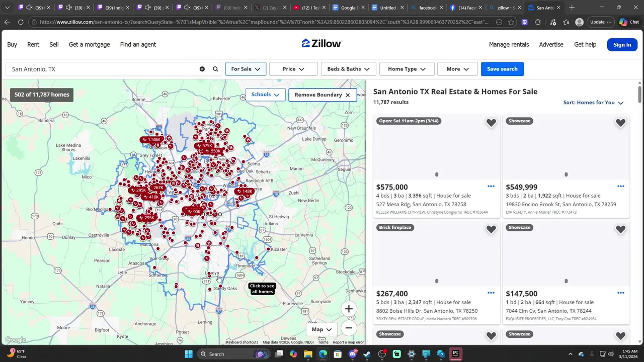
Task: Save the 19830 Encino Brook St home with heart
Action: tap(621, 123)
